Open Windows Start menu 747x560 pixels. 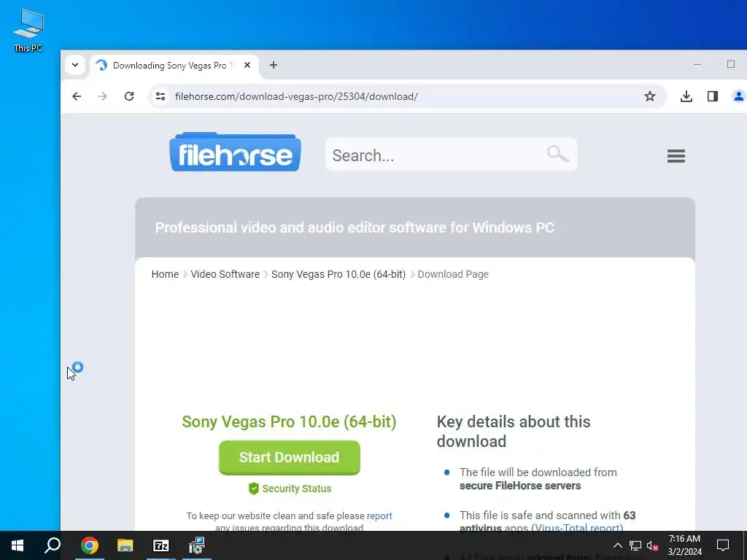coord(18,545)
